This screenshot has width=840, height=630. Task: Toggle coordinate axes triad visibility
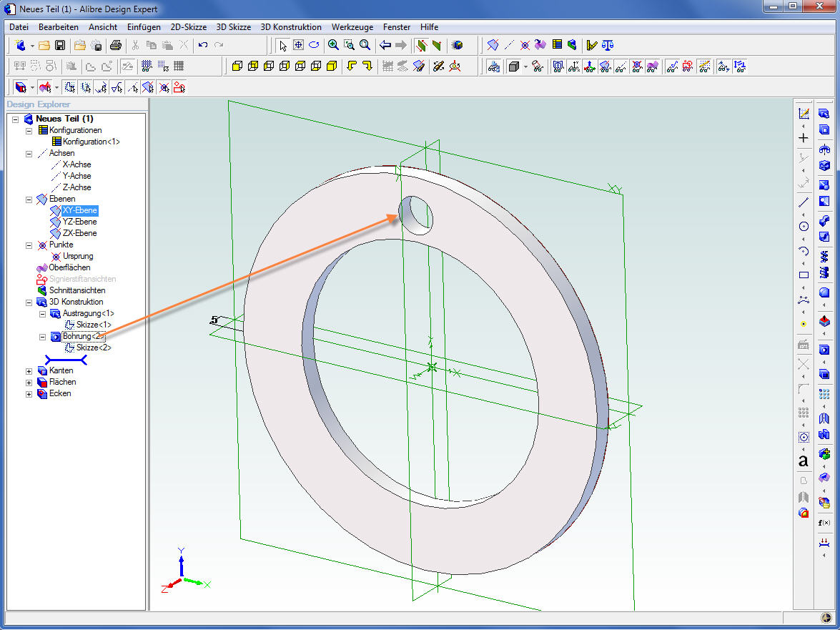(x=589, y=67)
